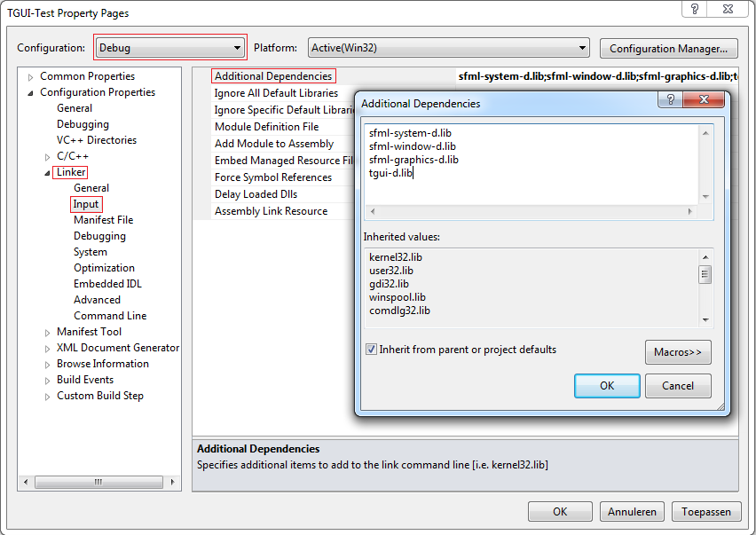Click the tree panel scroll left arrow

pyautogui.click(x=26, y=482)
